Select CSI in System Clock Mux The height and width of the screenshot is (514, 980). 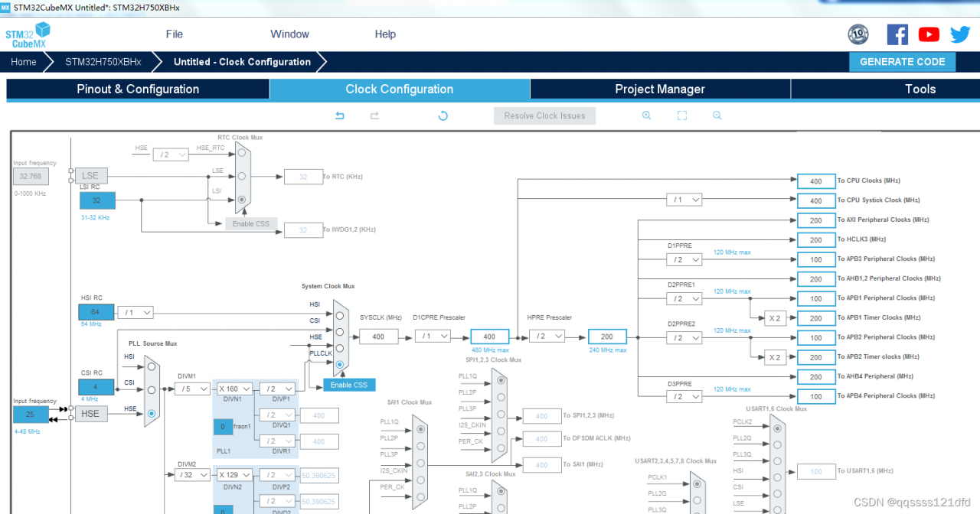click(339, 331)
